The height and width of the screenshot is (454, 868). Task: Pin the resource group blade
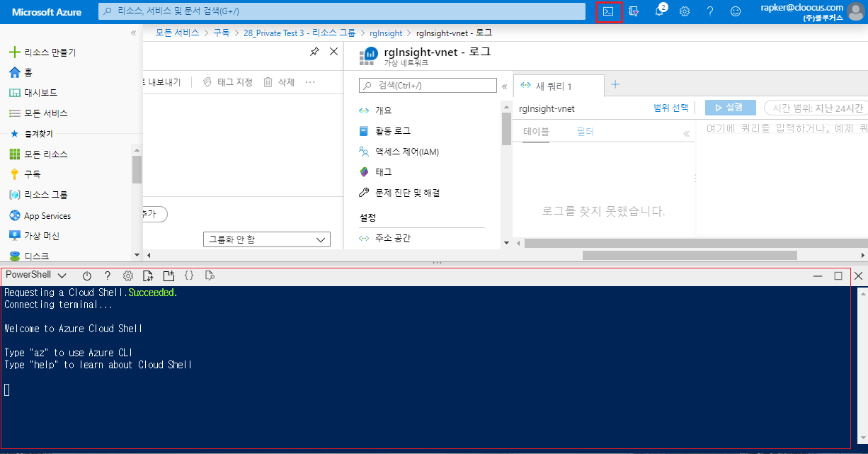(x=314, y=52)
